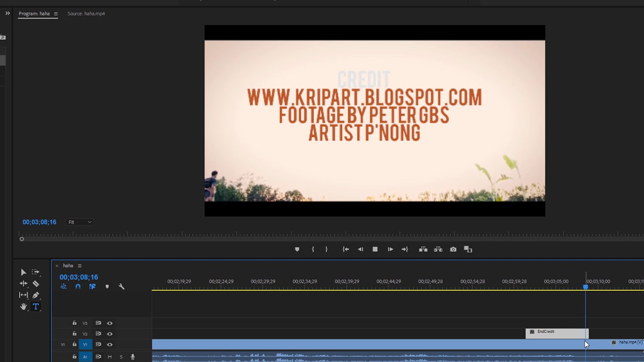
Task: Expand the collapsed panels chevron
Action: (8, 14)
